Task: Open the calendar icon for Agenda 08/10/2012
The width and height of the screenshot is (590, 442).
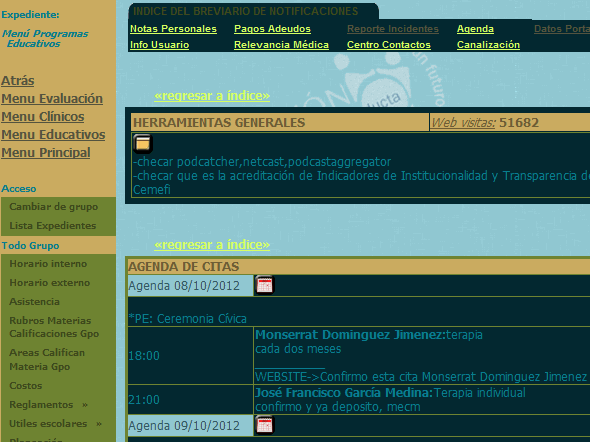Action: click(x=265, y=285)
